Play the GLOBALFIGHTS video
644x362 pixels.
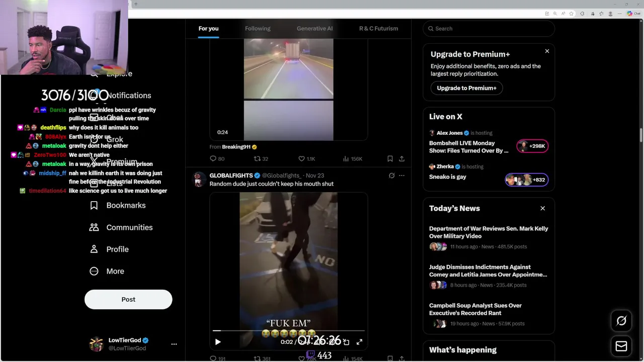click(218, 342)
